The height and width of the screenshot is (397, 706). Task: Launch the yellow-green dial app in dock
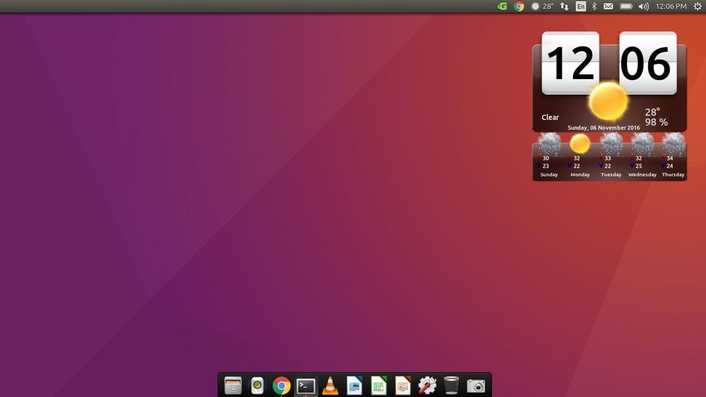tap(257, 386)
